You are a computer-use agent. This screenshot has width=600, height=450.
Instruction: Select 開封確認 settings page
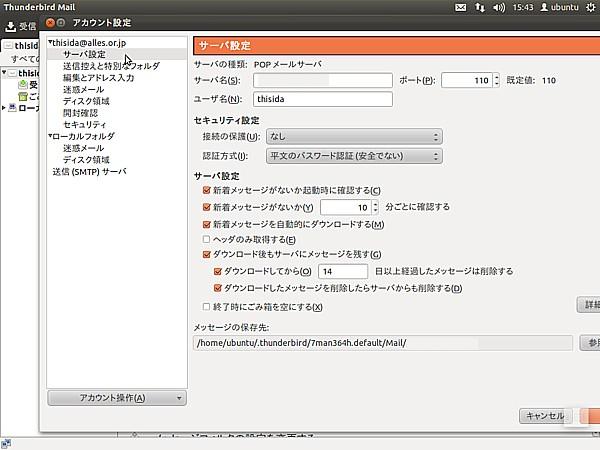point(80,113)
